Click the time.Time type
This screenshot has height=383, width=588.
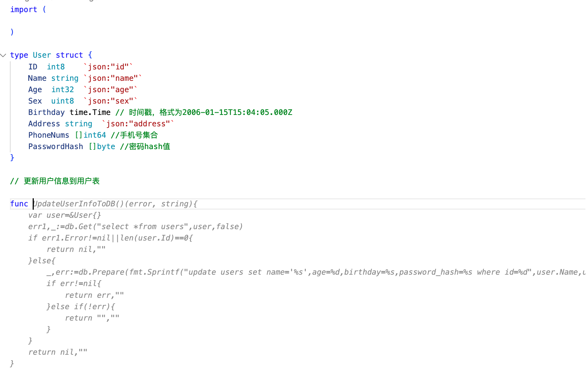[x=90, y=112]
